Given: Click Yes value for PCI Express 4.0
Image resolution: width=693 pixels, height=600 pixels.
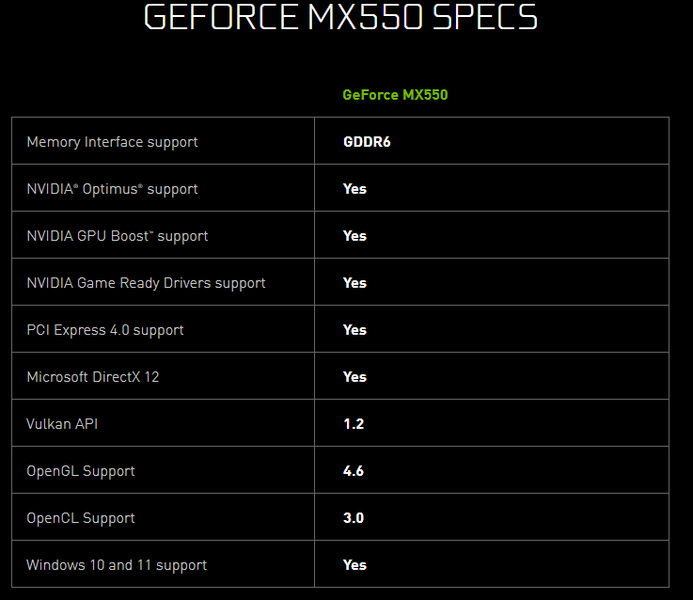Looking at the screenshot, I should [x=355, y=330].
